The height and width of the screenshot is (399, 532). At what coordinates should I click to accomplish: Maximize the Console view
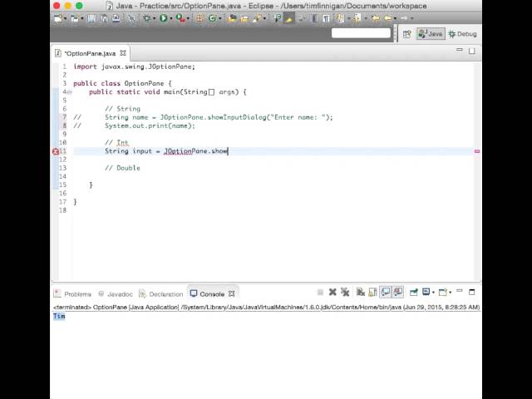coord(471,292)
